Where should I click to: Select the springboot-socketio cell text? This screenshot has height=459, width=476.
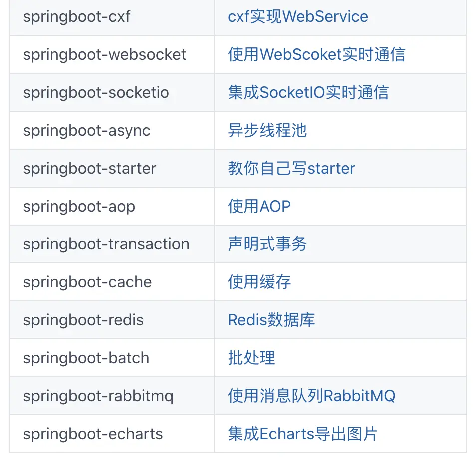point(96,93)
